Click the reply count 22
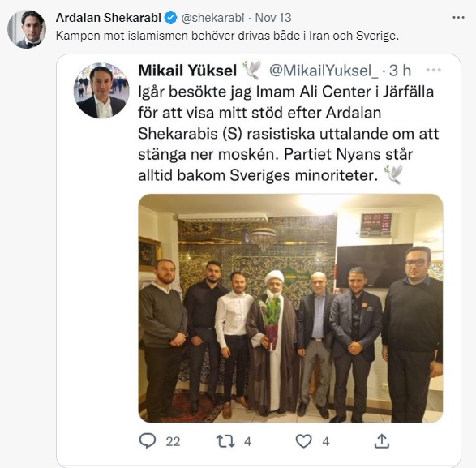This screenshot has width=476, height=468. coord(173,441)
